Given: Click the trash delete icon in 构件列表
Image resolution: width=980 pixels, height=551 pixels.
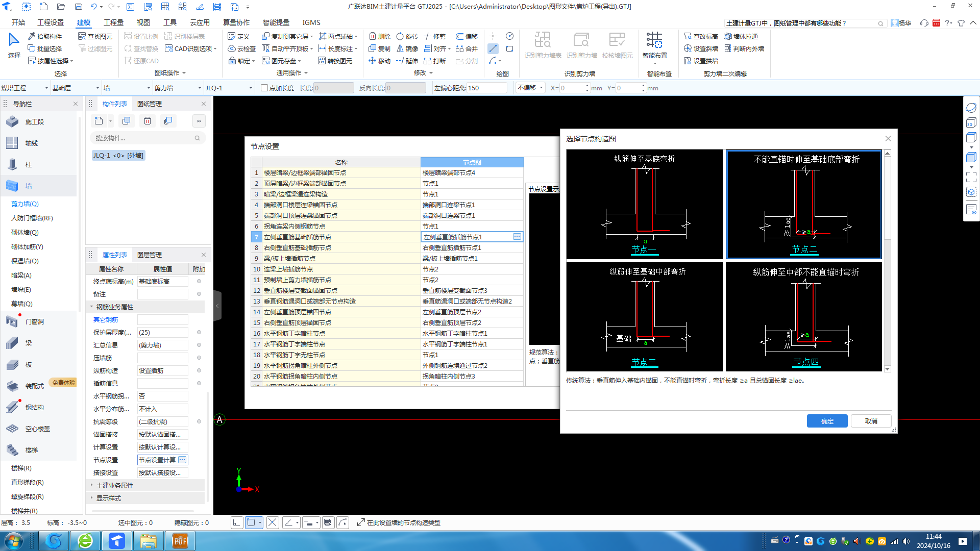Looking at the screenshot, I should 148,121.
